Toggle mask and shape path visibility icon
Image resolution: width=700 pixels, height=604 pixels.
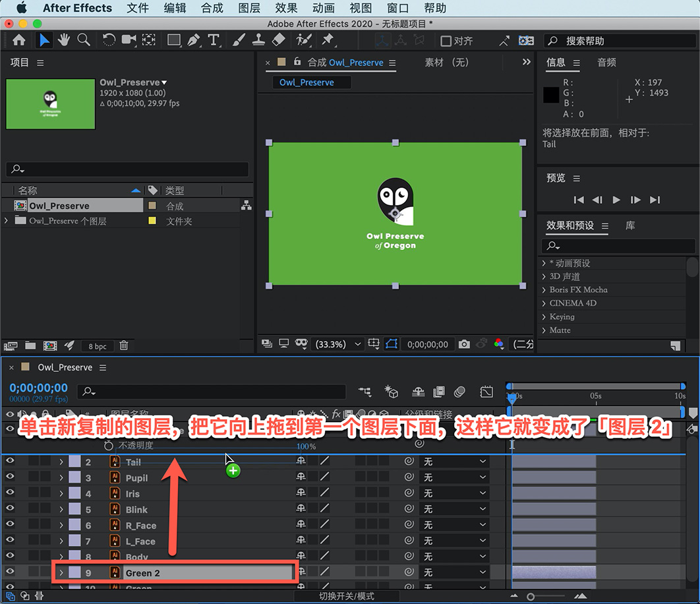click(392, 344)
